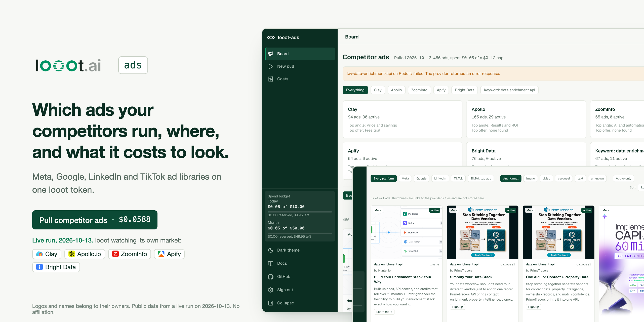This screenshot has height=322, width=644.
Task: Click the Bright Data logo chip
Action: (x=56, y=267)
